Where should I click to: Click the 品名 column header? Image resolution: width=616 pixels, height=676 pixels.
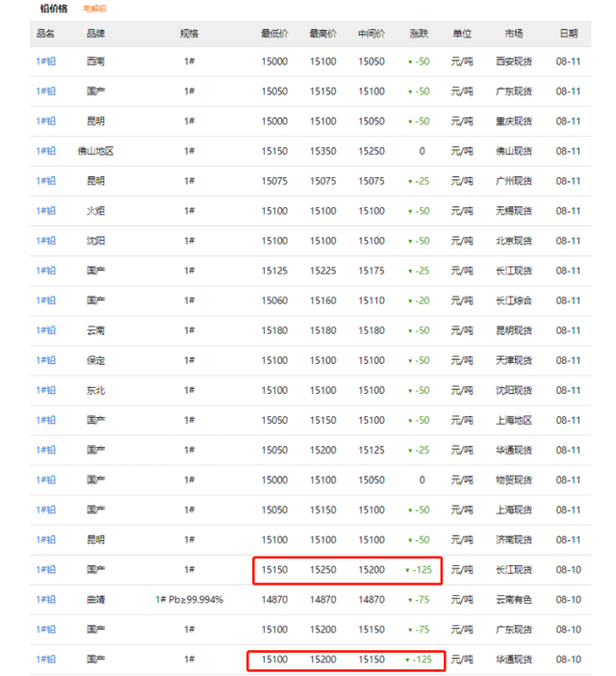coord(45,34)
